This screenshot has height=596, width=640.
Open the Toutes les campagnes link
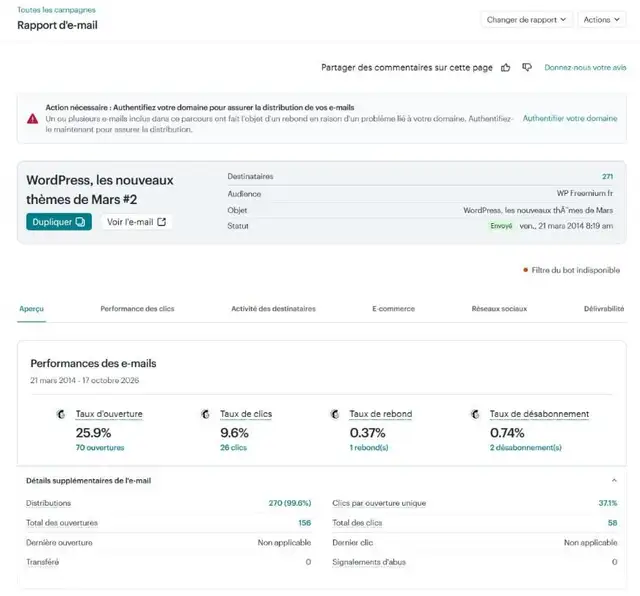pos(56,10)
